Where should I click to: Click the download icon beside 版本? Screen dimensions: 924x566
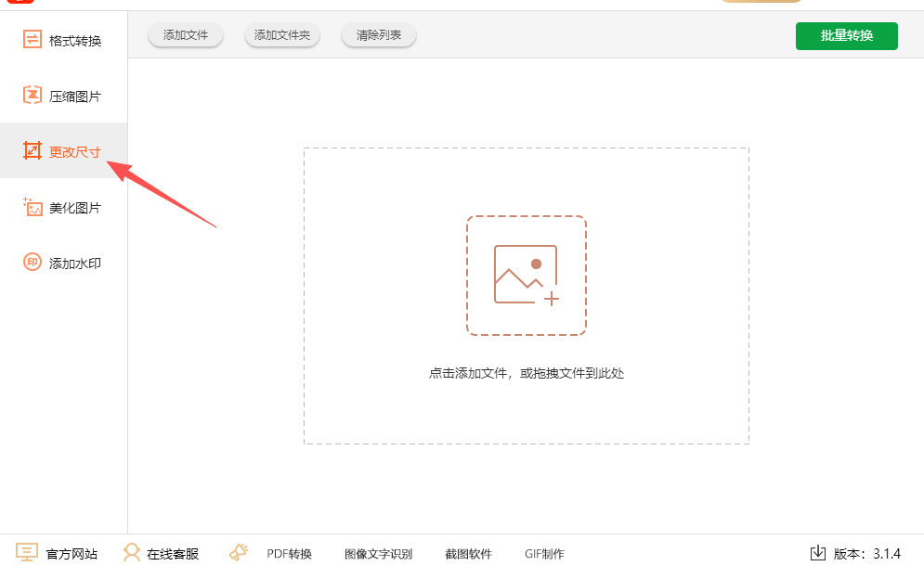coord(818,552)
